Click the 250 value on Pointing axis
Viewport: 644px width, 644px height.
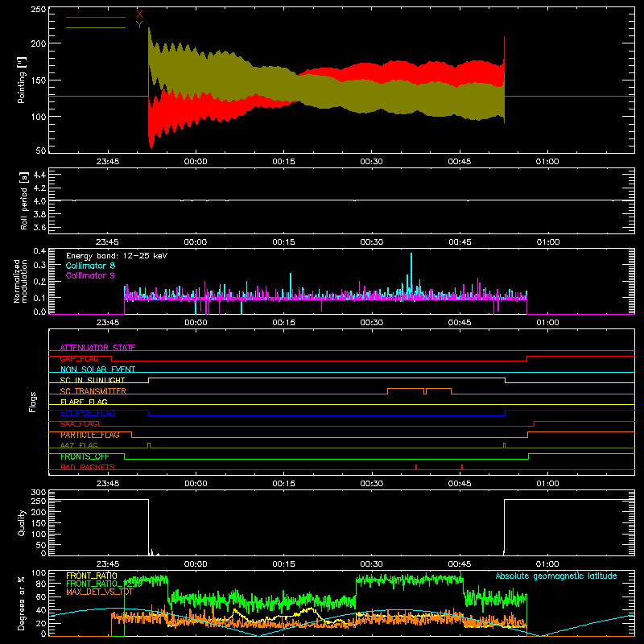tap(38, 10)
